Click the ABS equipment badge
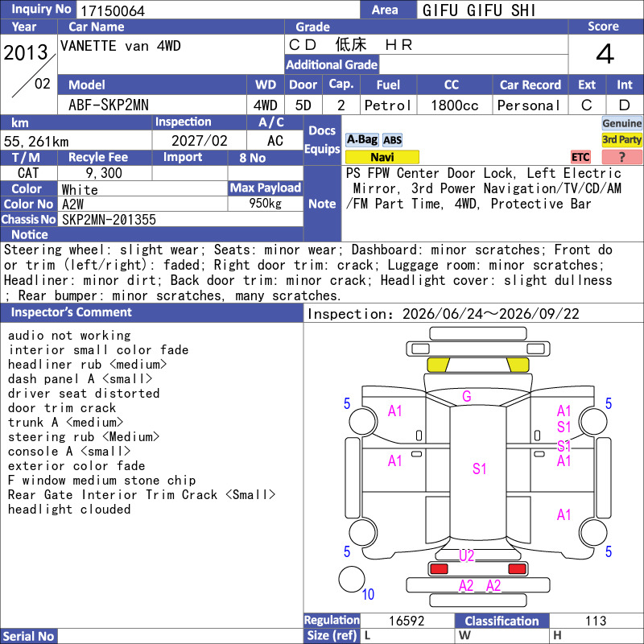This screenshot has width=644, height=644. pyautogui.click(x=392, y=140)
